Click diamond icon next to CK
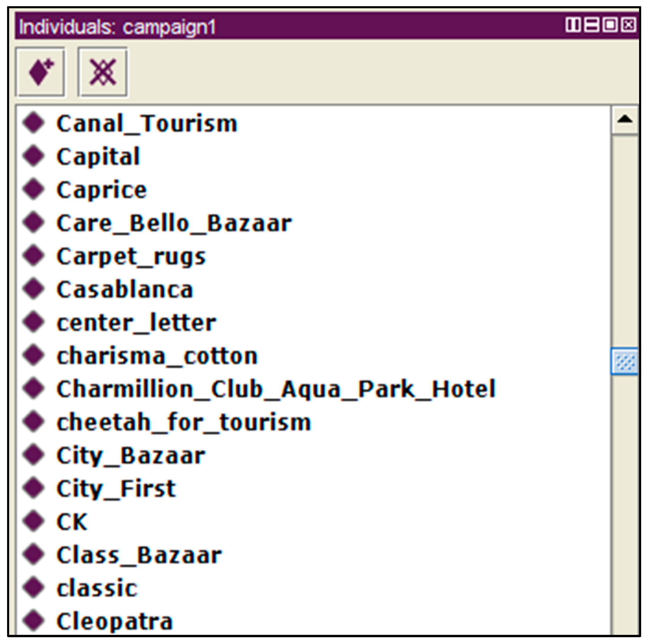The width and height of the screenshot is (650, 644). [34, 522]
